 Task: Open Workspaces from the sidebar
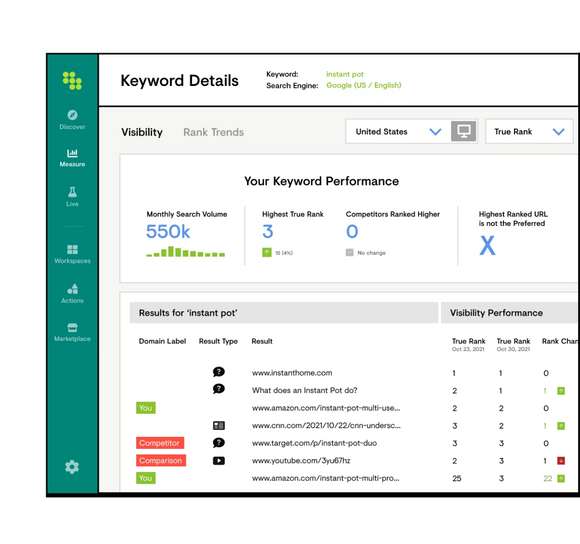pos(72,254)
